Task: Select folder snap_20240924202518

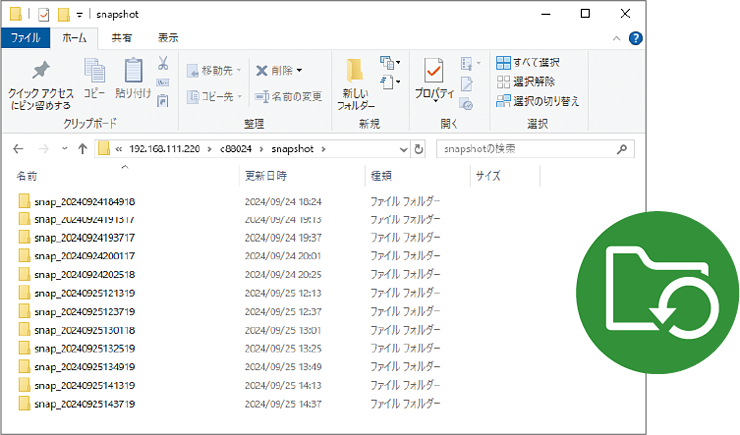Action: point(84,275)
